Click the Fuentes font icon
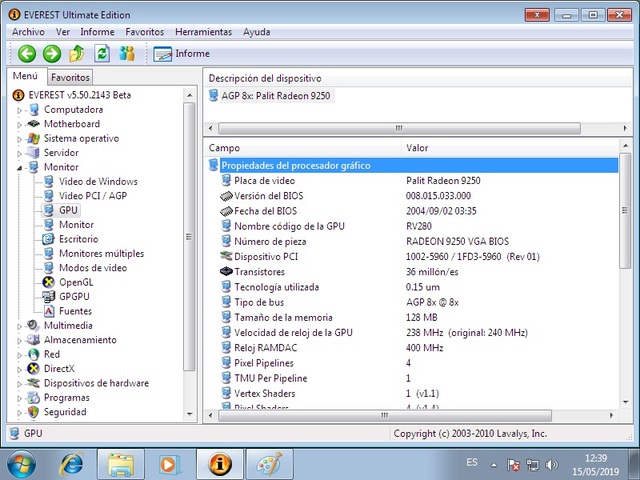The image size is (640, 480). [49, 311]
